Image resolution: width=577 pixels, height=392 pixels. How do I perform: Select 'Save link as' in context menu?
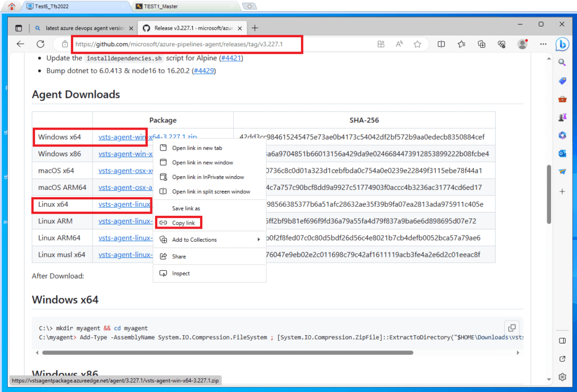click(210, 208)
